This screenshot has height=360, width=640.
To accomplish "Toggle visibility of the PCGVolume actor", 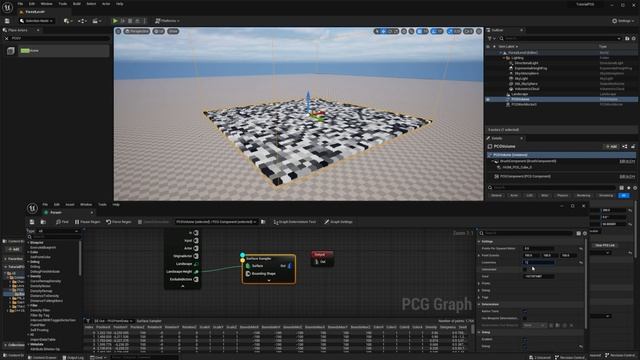I will pyautogui.click(x=488, y=99).
